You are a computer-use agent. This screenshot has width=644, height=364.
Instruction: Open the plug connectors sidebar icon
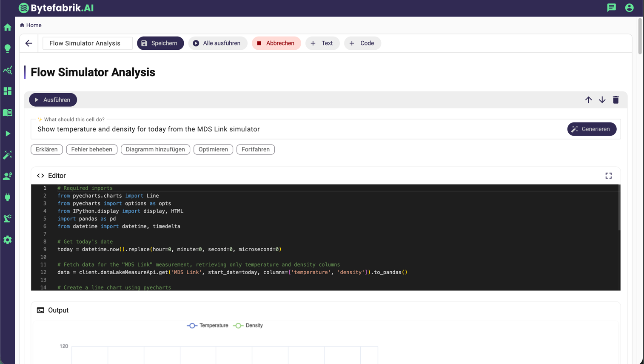point(7,197)
